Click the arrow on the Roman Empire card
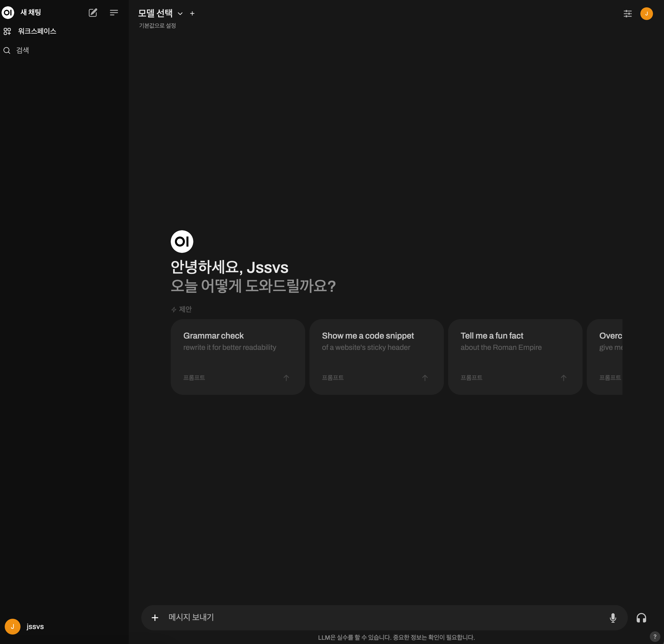Viewport: 664px width, 644px height. pyautogui.click(x=563, y=377)
